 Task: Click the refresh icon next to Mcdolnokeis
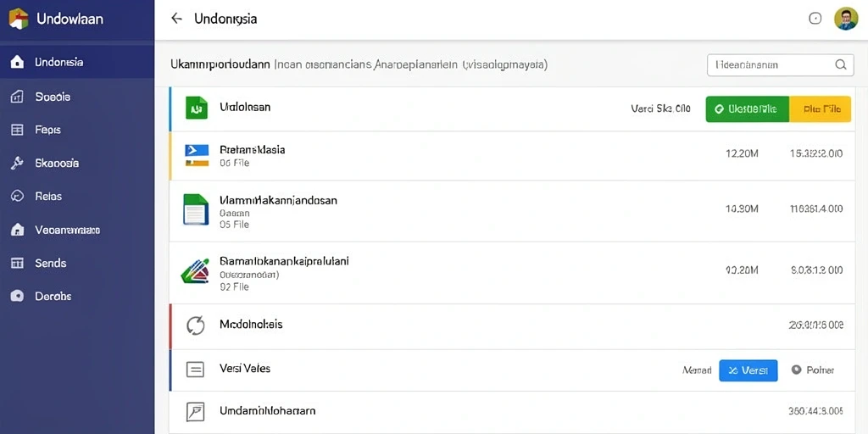(x=196, y=325)
